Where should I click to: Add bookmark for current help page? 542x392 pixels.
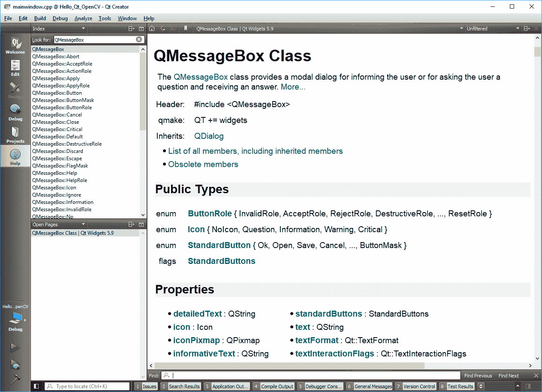[186, 29]
